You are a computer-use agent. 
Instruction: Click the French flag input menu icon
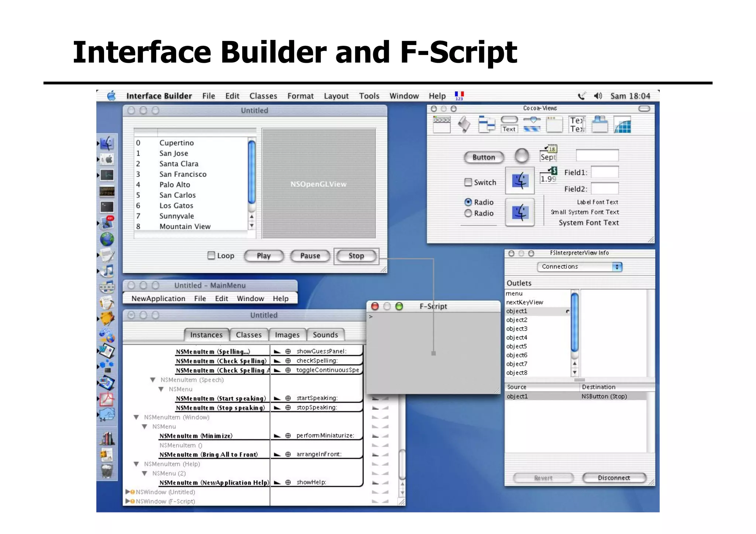tap(459, 96)
